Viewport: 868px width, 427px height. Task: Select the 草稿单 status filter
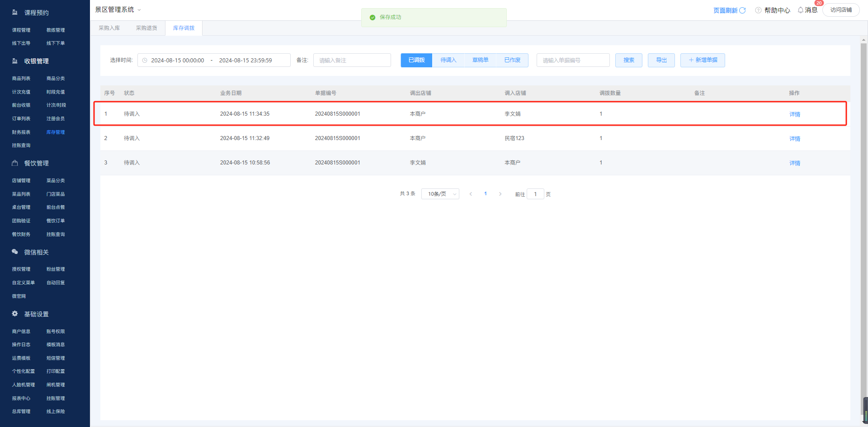[480, 60]
